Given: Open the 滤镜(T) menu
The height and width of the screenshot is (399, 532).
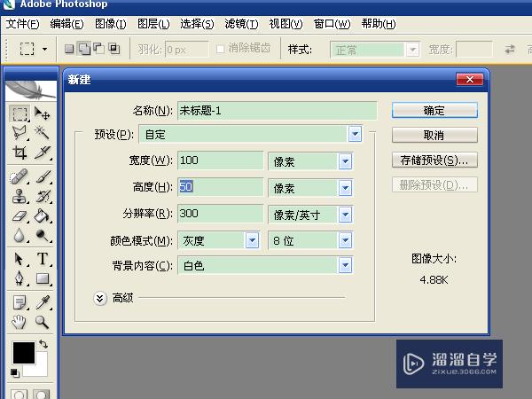Looking at the screenshot, I should click(241, 24).
